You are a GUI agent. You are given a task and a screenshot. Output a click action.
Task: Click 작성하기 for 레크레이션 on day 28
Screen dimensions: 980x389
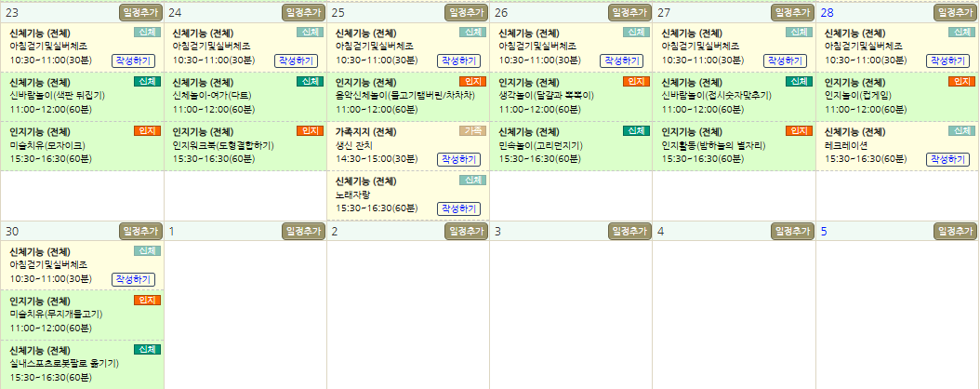click(947, 159)
